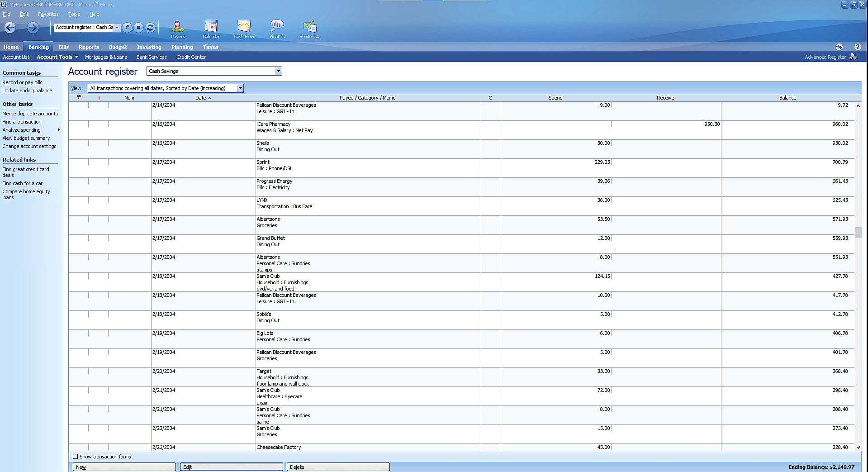Switch to the Budget tab
The image size is (868, 472).
coord(118,47)
